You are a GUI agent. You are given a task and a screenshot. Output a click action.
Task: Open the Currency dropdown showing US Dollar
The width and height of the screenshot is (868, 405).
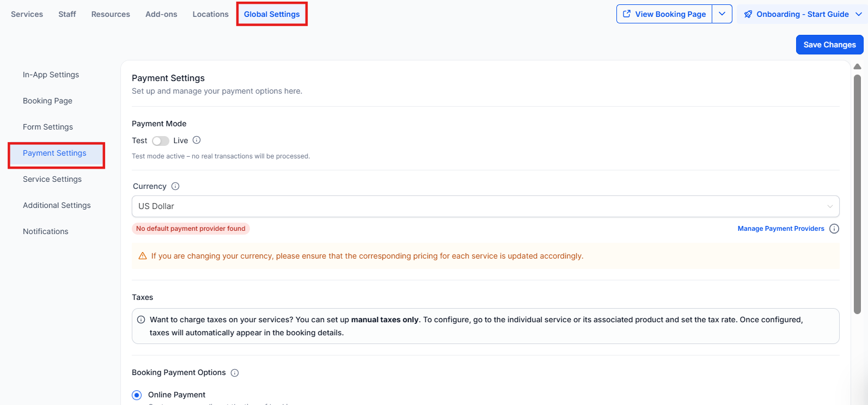click(485, 206)
